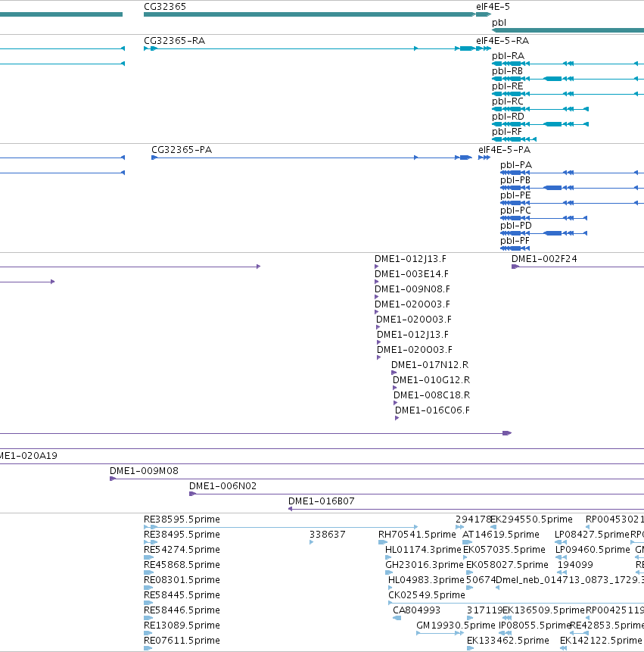Select the eIF4E-5 gene label
Image resolution: width=644 pixels, height=652 pixels.
click(493, 7)
